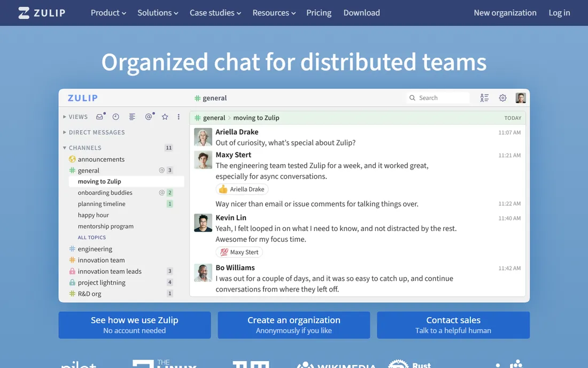This screenshot has width=588, height=368.
Task: Click the profile avatar in app header
Action: 521,98
